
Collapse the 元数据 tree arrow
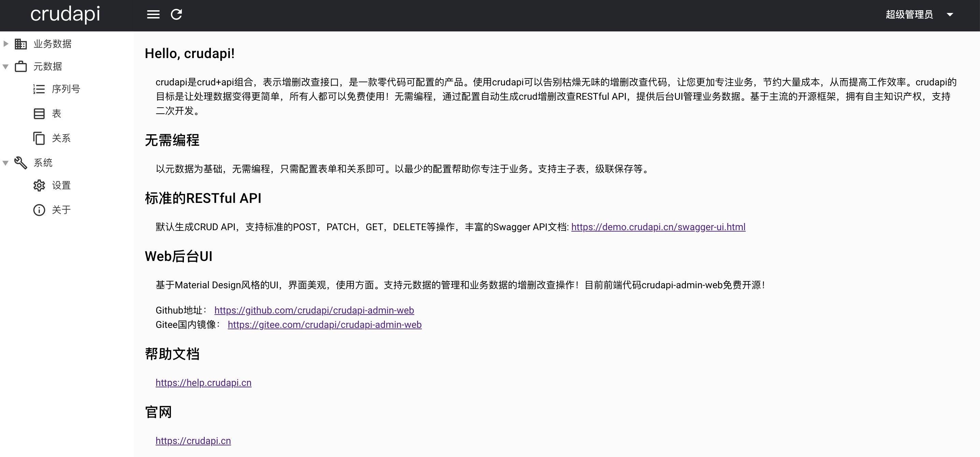tap(6, 67)
